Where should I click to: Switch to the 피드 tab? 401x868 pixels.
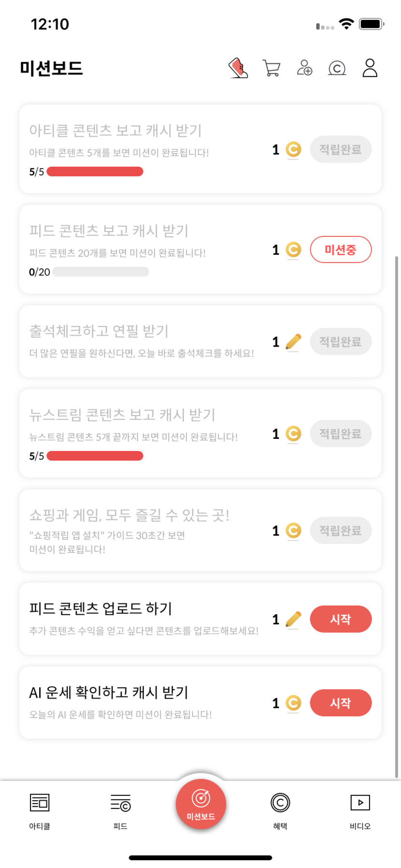(x=120, y=810)
